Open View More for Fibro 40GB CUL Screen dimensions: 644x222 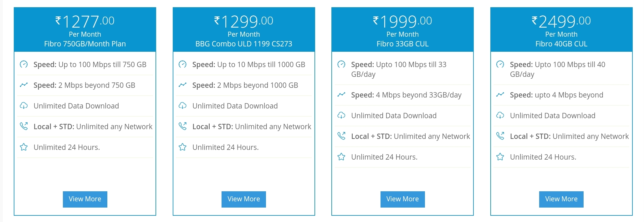coord(561,199)
